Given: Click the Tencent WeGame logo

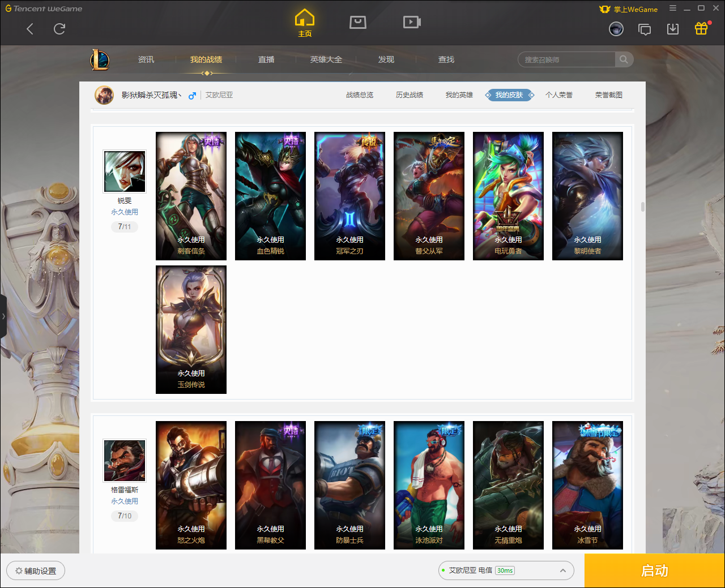Looking at the screenshot, I should (x=44, y=8).
